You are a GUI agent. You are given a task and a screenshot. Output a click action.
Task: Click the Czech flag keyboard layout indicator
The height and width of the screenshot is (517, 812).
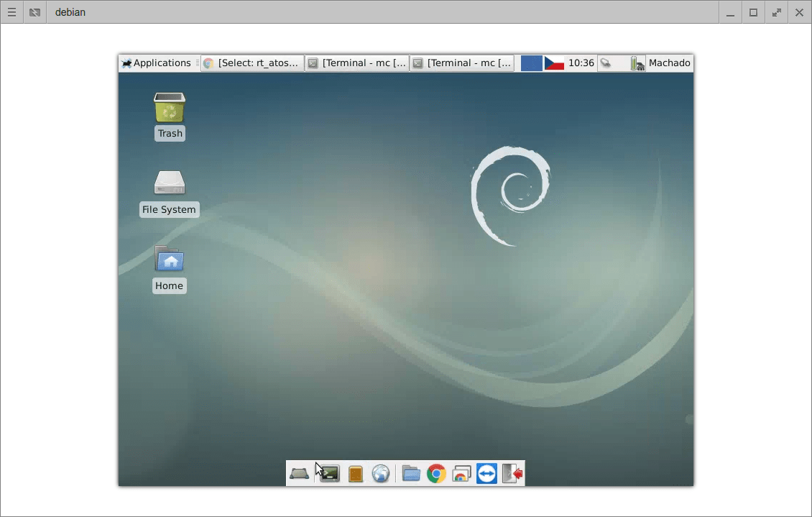[x=554, y=63]
